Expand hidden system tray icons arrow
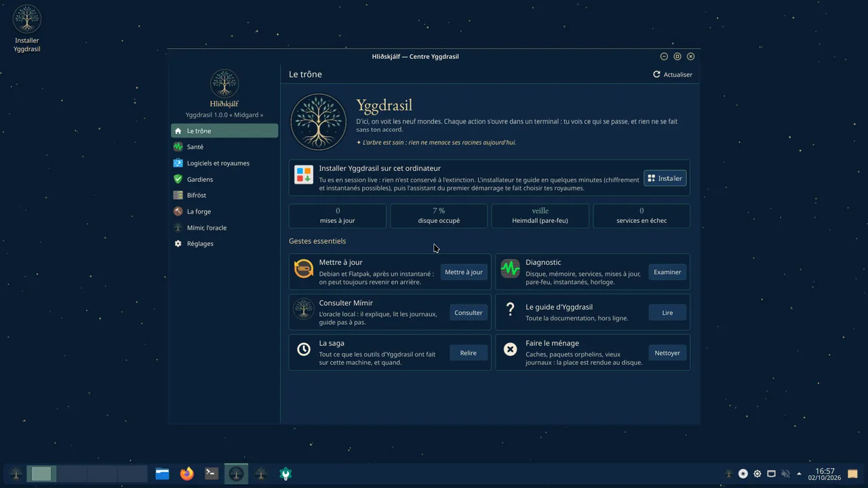Screen dimensions: 868x488 tap(799, 474)
